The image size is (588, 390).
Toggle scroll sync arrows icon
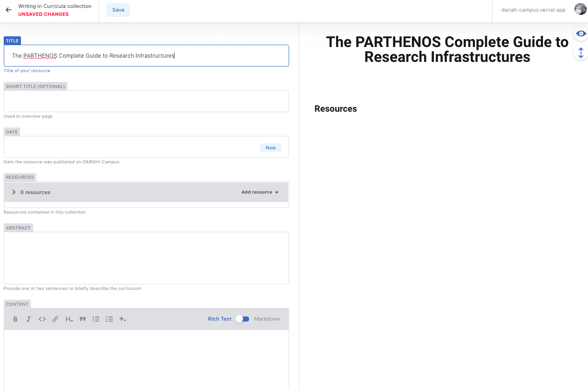click(581, 53)
